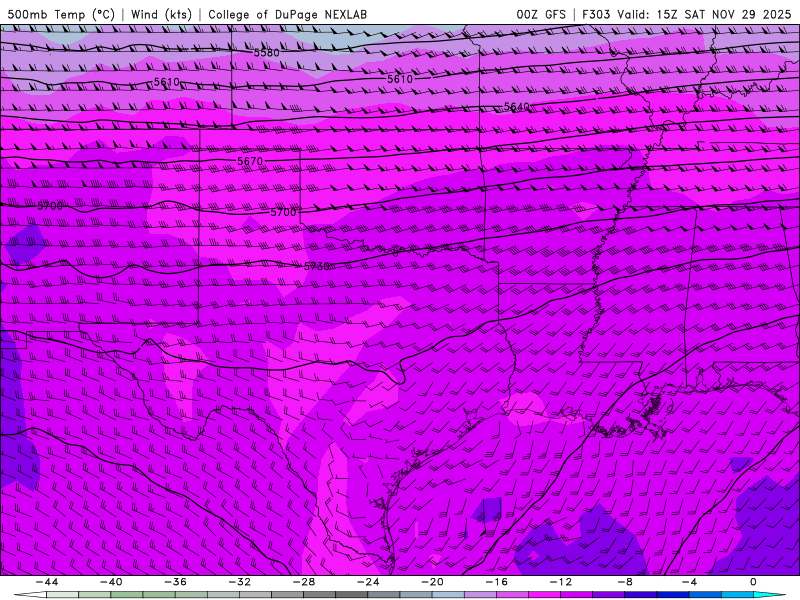Click the 5580 height contour label
This screenshot has height=600, width=800.
[267, 53]
